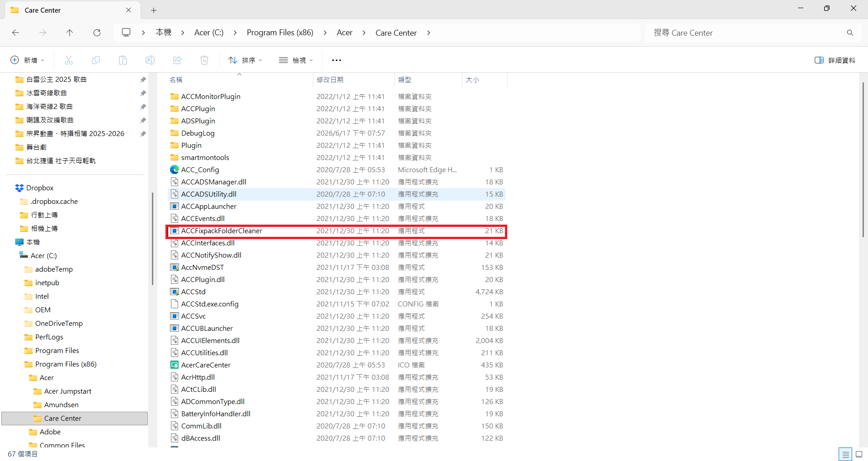
Task: Expand the chevron after Program Files (x86) breadcrumb
Action: 325,33
